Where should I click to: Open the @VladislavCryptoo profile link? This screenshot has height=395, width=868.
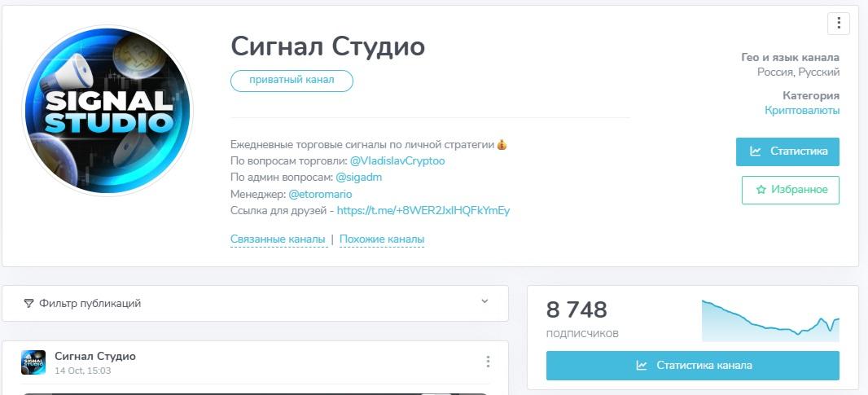[x=397, y=160]
